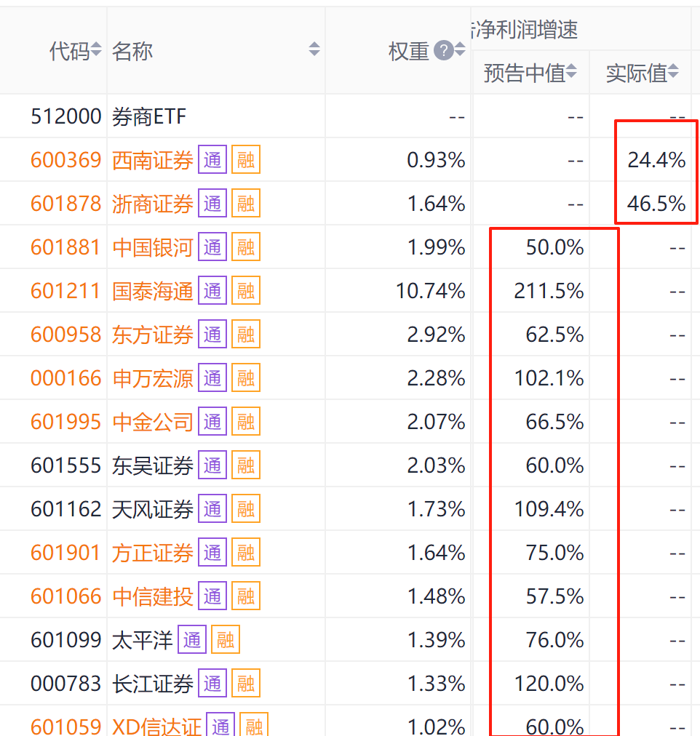Click forecast value 109.4%
Viewport: 700px width, 736px height.
pyautogui.click(x=549, y=509)
